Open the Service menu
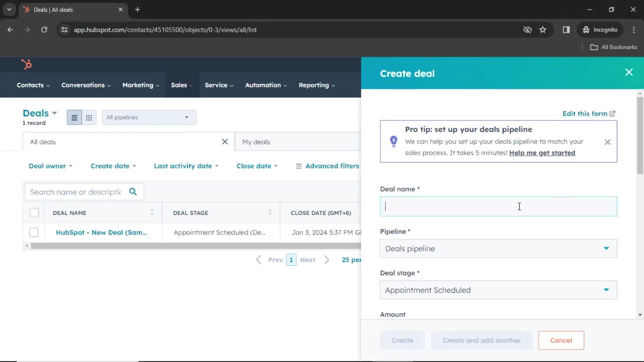The width and height of the screenshot is (644, 362). [x=219, y=85]
